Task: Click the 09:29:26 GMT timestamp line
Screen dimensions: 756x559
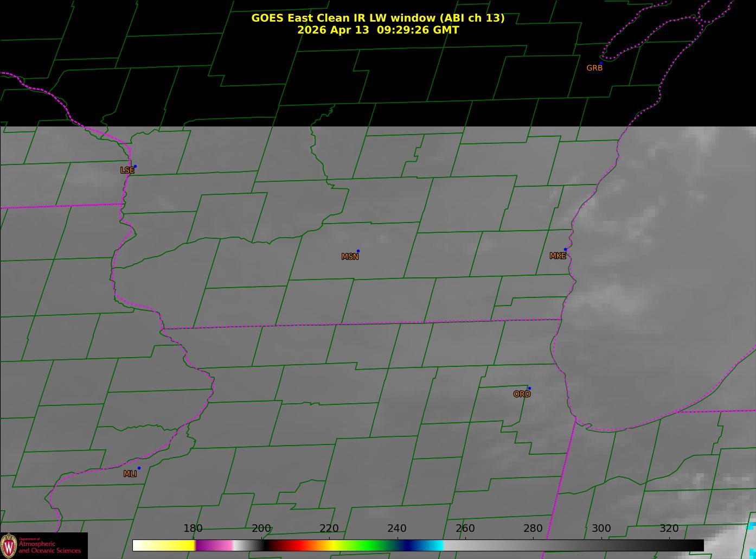Action: coord(377,30)
